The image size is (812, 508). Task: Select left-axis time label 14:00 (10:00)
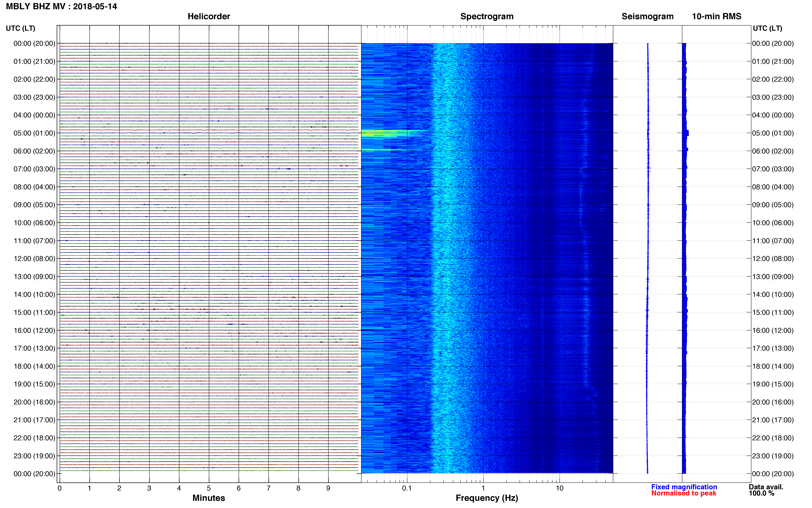point(34,295)
